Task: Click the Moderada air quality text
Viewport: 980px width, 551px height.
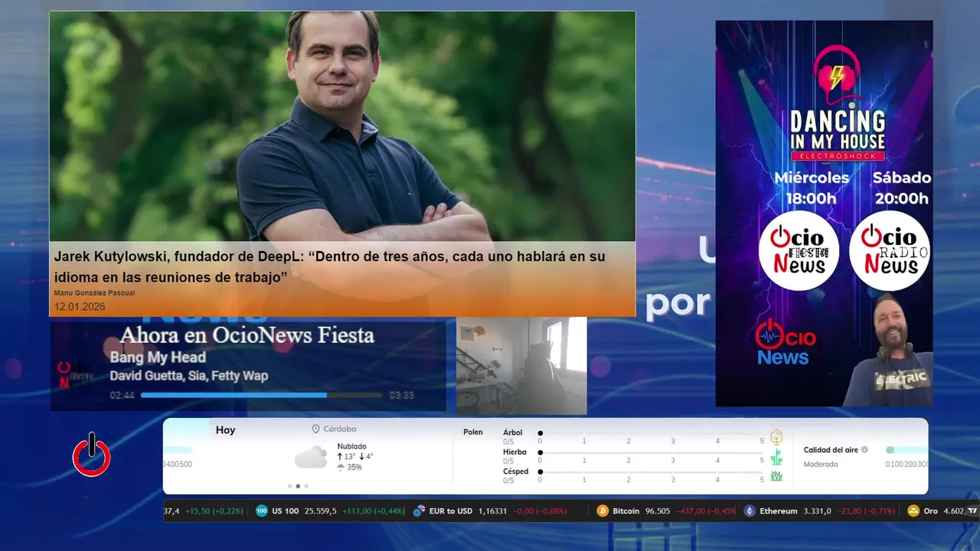Action: [x=821, y=464]
